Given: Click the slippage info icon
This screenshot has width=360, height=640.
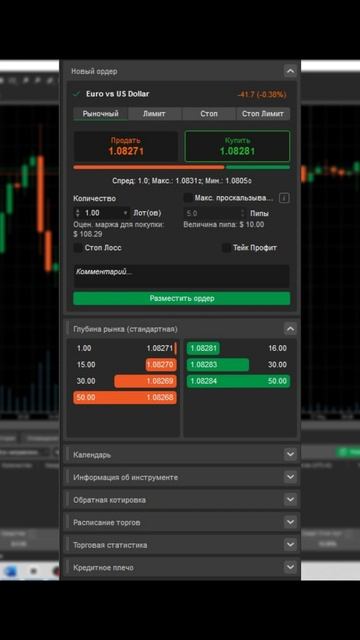Looking at the screenshot, I should pyautogui.click(x=284, y=198).
